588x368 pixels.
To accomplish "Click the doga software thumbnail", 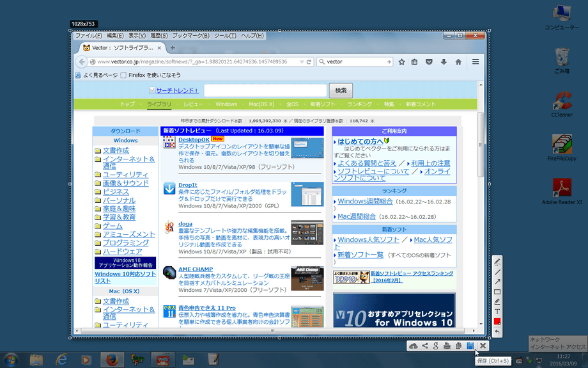I will [x=307, y=233].
